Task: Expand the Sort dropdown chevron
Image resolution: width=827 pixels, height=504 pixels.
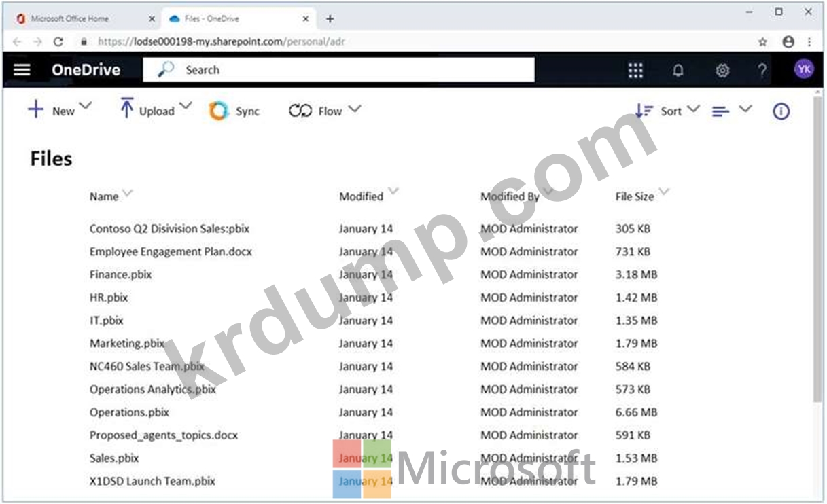Action: 693,109
